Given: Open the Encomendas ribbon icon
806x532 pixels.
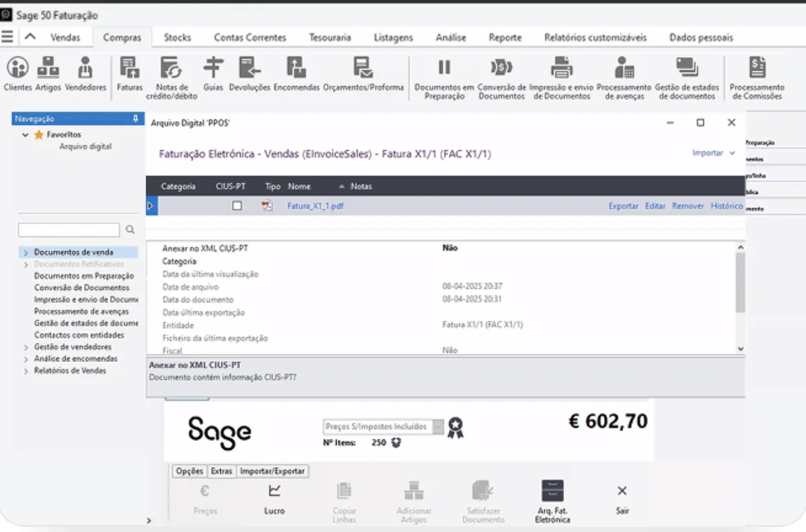Looking at the screenshot, I should coord(296,74).
